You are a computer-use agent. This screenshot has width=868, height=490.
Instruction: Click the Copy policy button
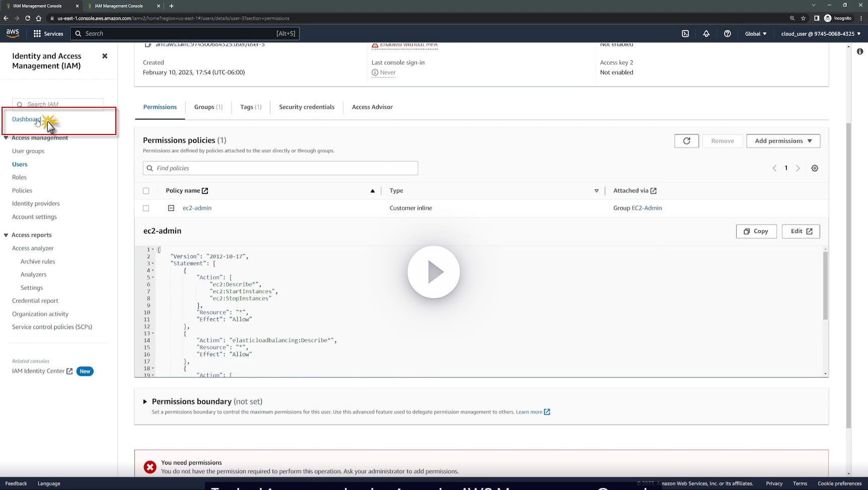(x=756, y=231)
